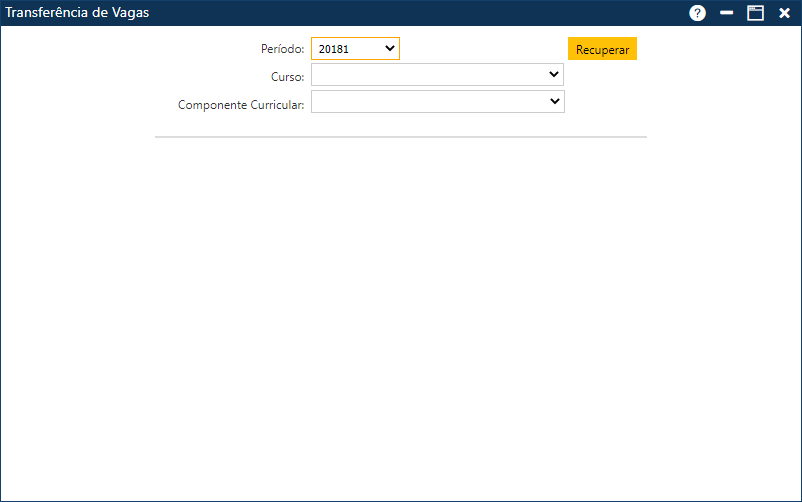This screenshot has height=502, width=802.
Task: Click the horizontal separator line below the filters
Action: tap(400, 137)
